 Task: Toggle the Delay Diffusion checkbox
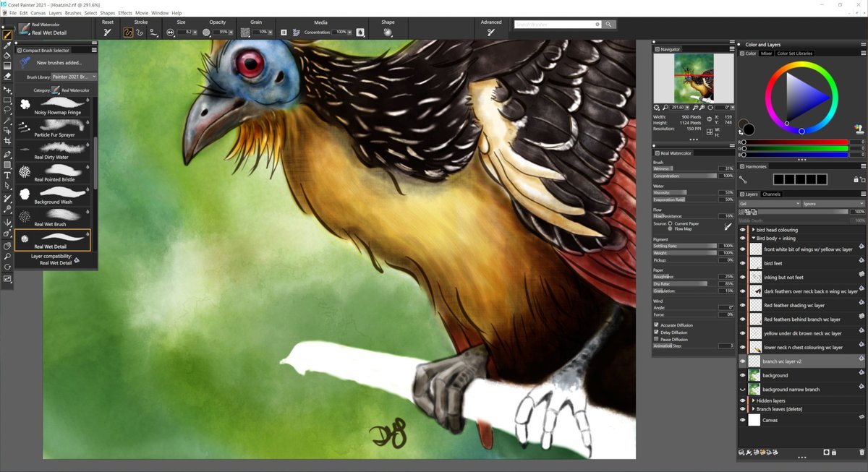click(x=656, y=332)
